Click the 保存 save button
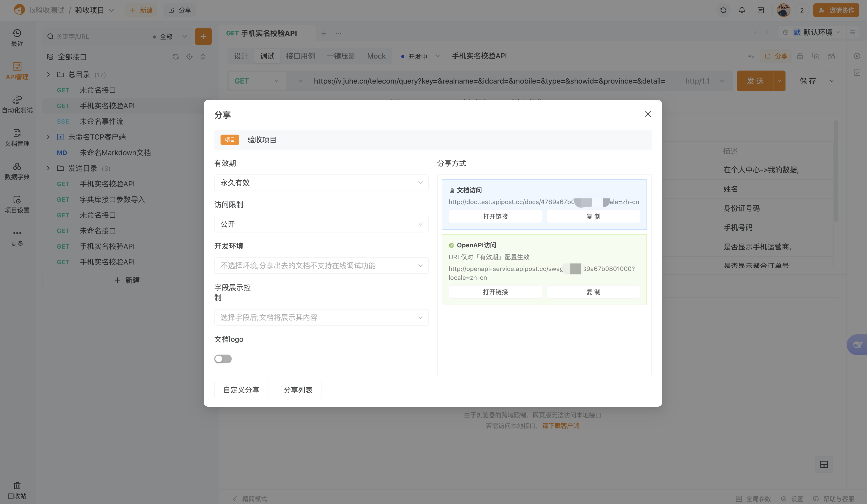 807,81
